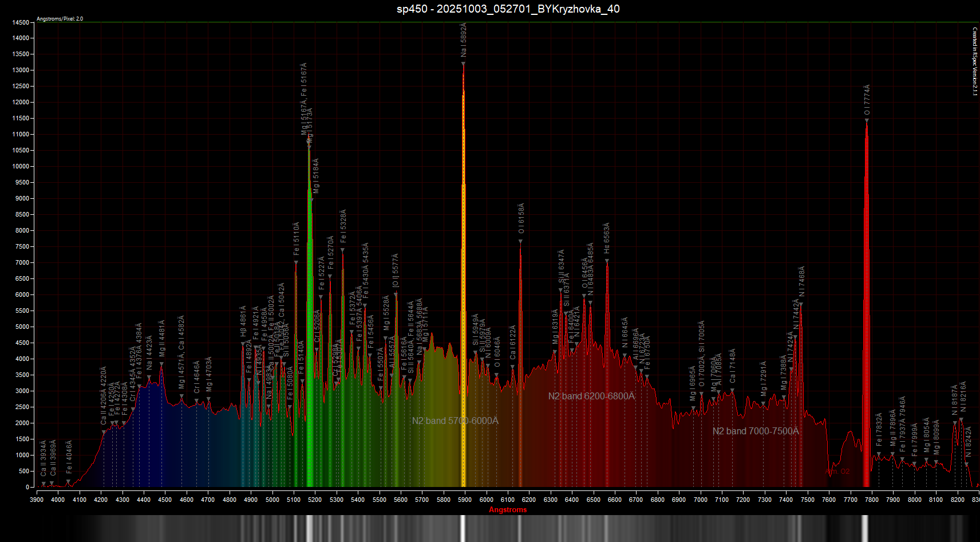Click the N I 8242Å marker triangle
This screenshot has width=980, height=542.
967,464
